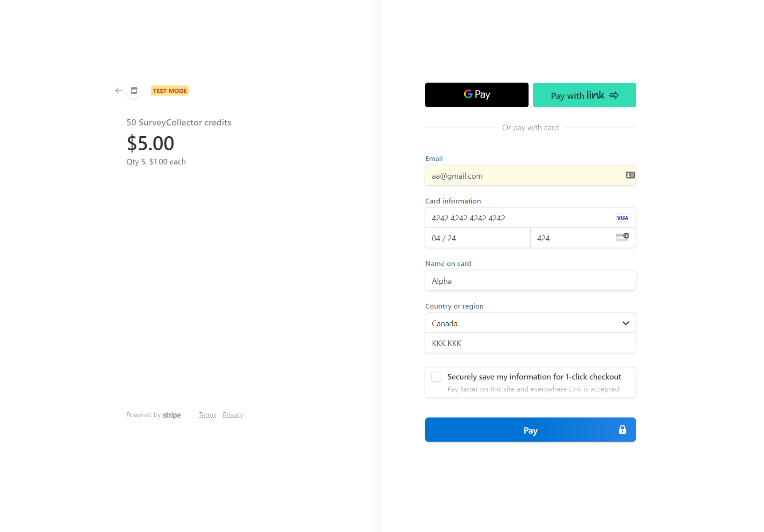Click the Stripe logo
Image resolution: width=764 pixels, height=532 pixels.
click(x=172, y=415)
